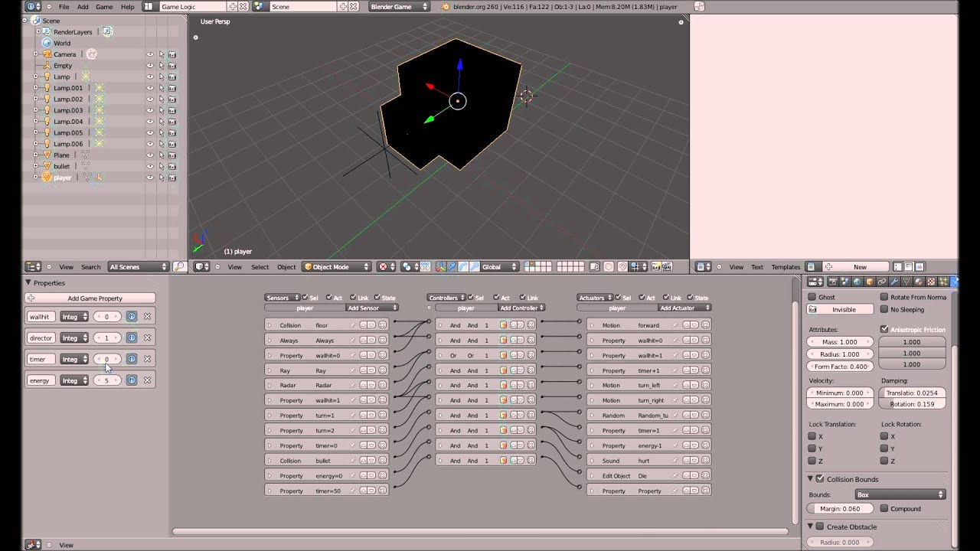The image size is (980, 551).
Task: Open the File menu
Action: tap(64, 7)
